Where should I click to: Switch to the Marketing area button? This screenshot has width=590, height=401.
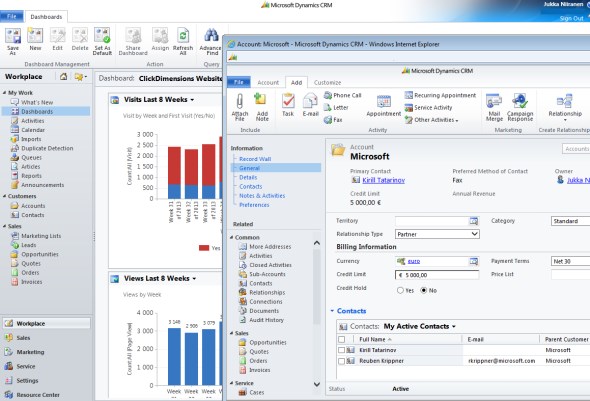30,352
